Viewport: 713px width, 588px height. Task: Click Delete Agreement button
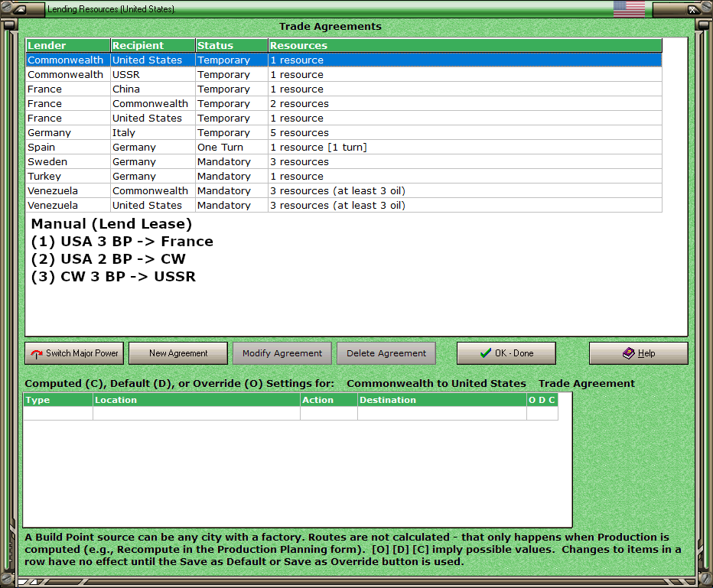(x=386, y=353)
